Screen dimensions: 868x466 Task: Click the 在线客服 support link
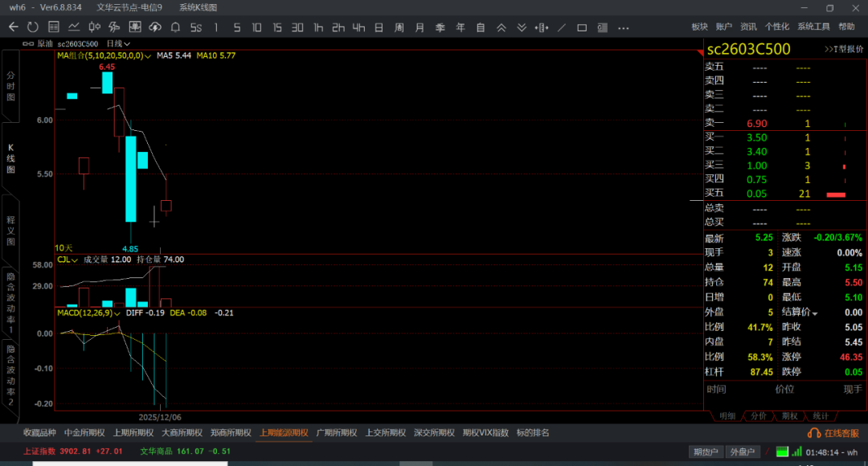(x=833, y=433)
